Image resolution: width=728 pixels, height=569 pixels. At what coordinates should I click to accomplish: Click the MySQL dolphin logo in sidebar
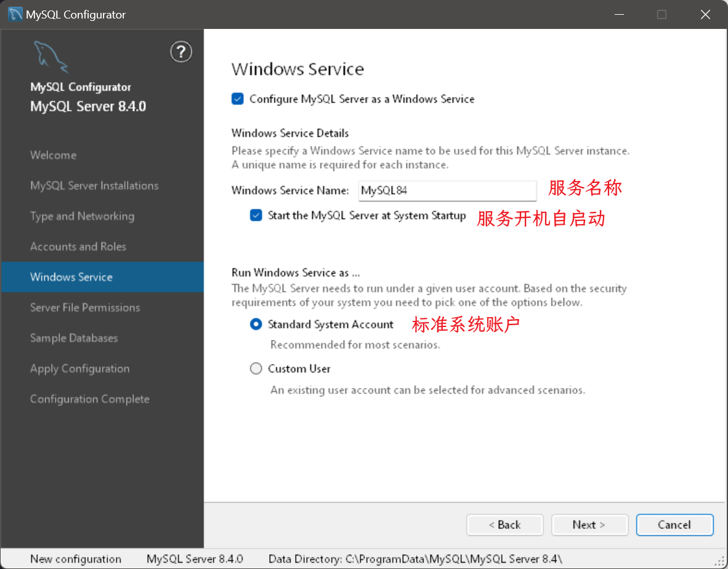click(x=51, y=57)
